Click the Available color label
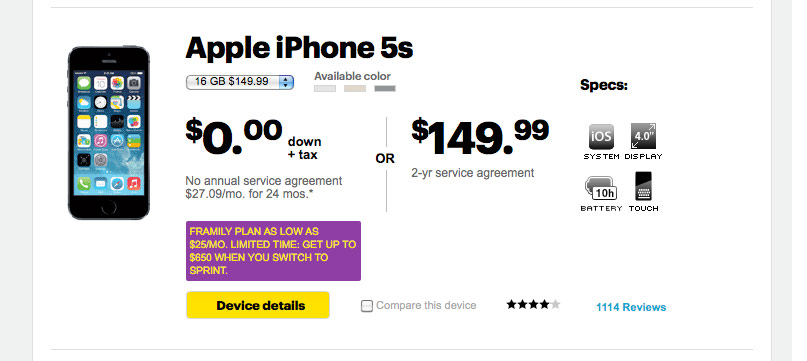 pyautogui.click(x=353, y=76)
